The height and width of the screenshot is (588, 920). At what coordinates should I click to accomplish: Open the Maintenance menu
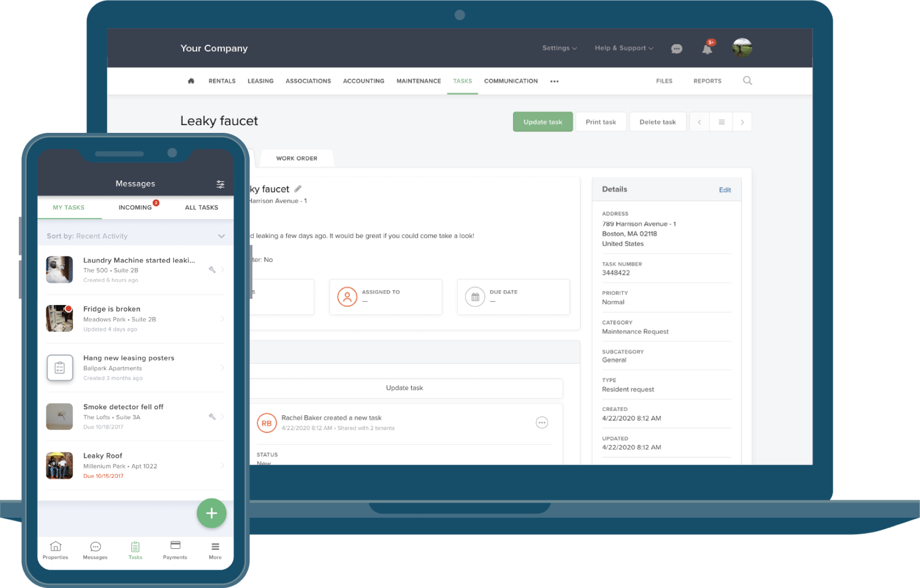418,81
